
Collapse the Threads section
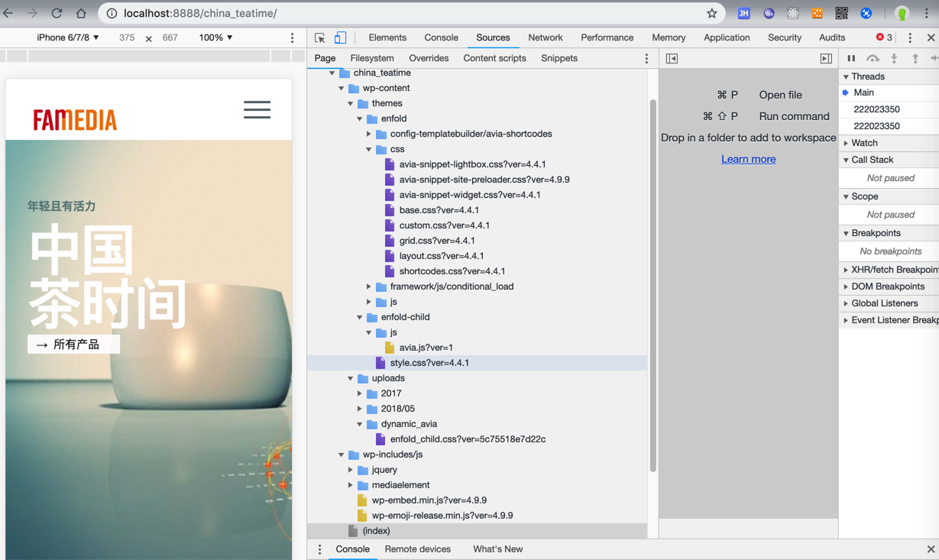coord(846,76)
